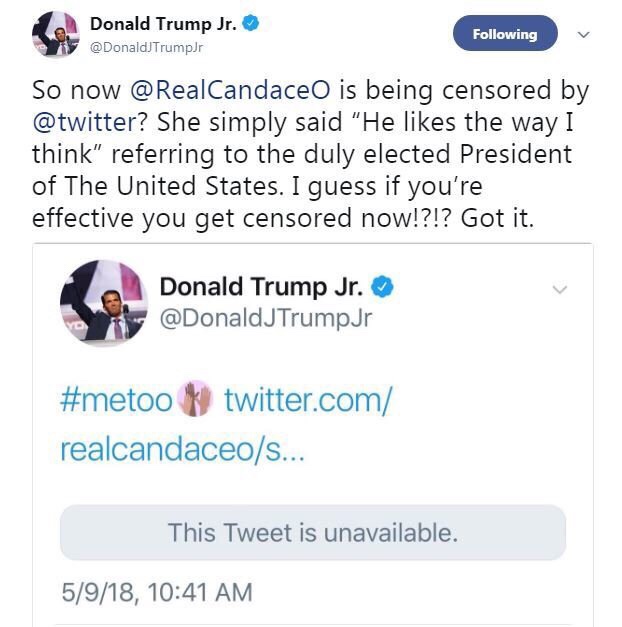622x627 pixels.
Task: Open the #metoo hashtag
Action: coord(115,402)
